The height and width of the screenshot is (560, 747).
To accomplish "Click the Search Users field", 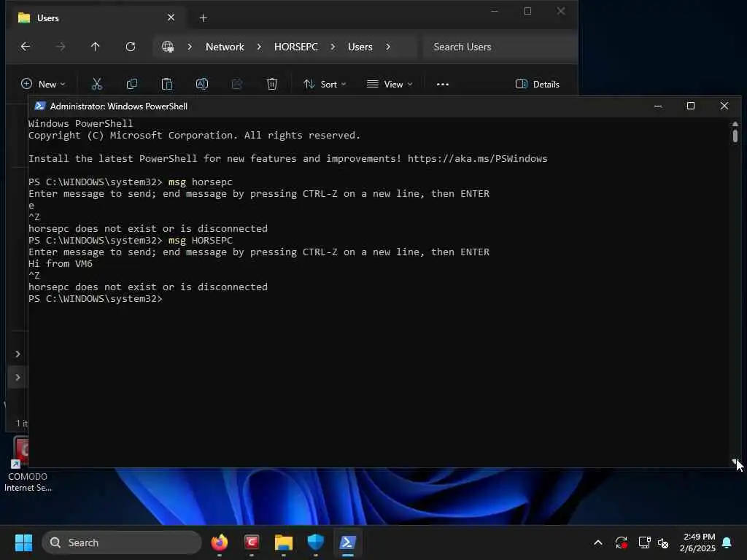I will coord(500,47).
